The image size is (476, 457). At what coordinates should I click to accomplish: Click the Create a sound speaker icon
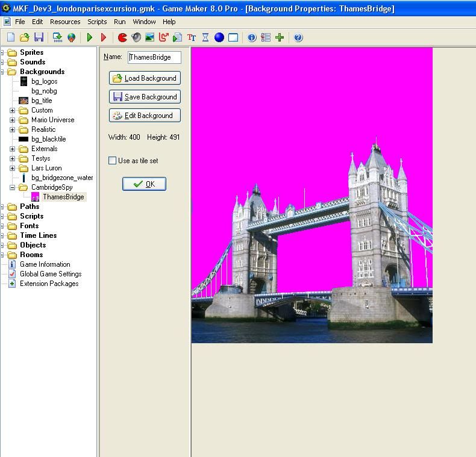(136, 37)
